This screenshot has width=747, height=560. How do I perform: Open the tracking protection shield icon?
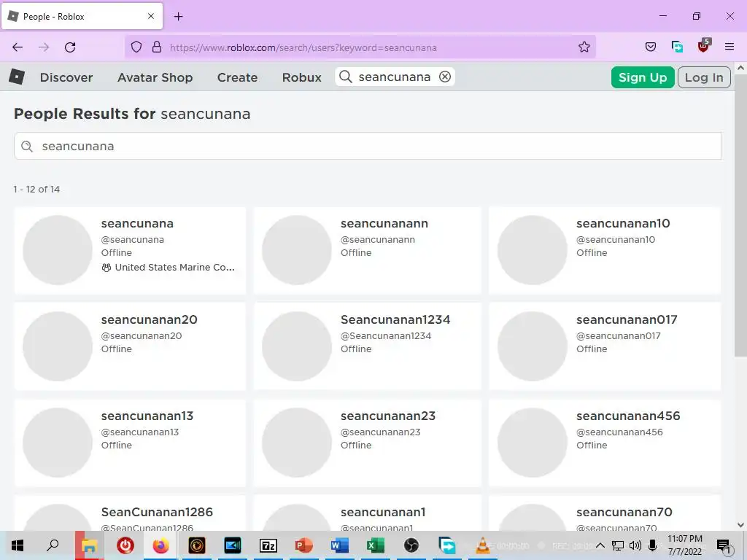click(136, 47)
